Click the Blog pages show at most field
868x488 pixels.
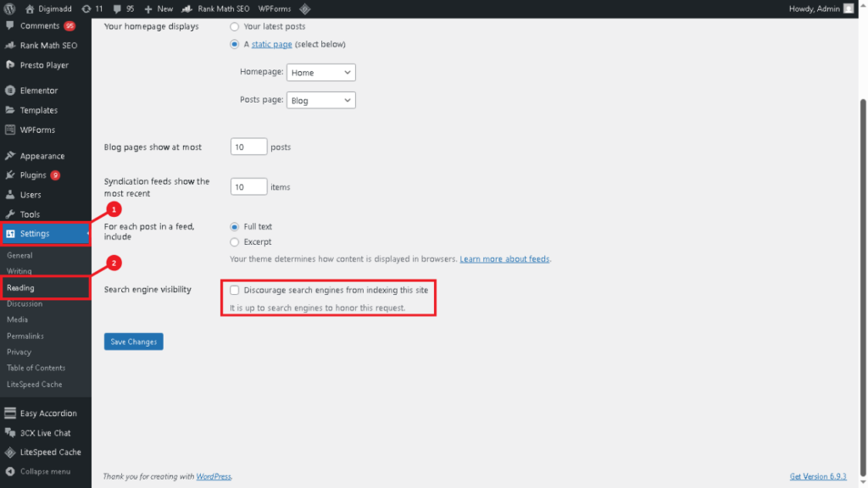click(x=248, y=147)
